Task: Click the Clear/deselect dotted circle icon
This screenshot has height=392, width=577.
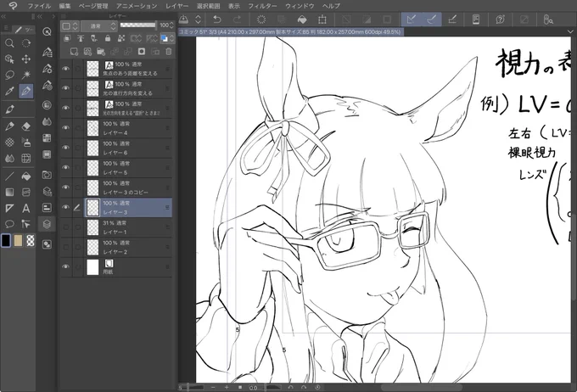Action: pos(261,20)
